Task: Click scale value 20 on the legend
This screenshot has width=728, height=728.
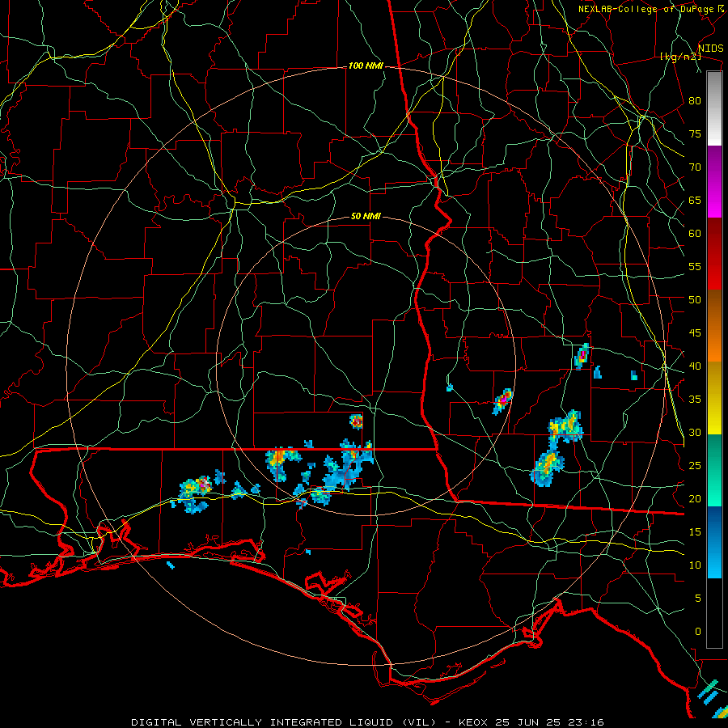Action: pyautogui.click(x=695, y=499)
